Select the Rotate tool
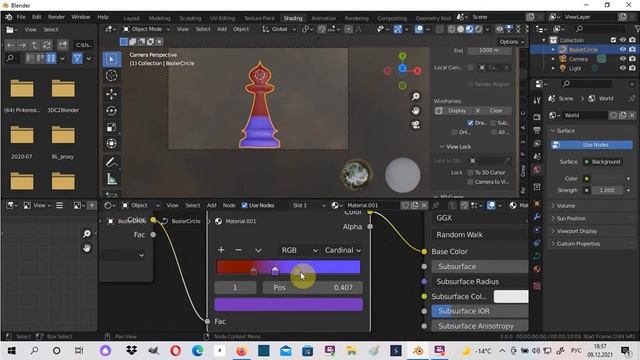Screen dimensions: 640x360 coord(111,111)
